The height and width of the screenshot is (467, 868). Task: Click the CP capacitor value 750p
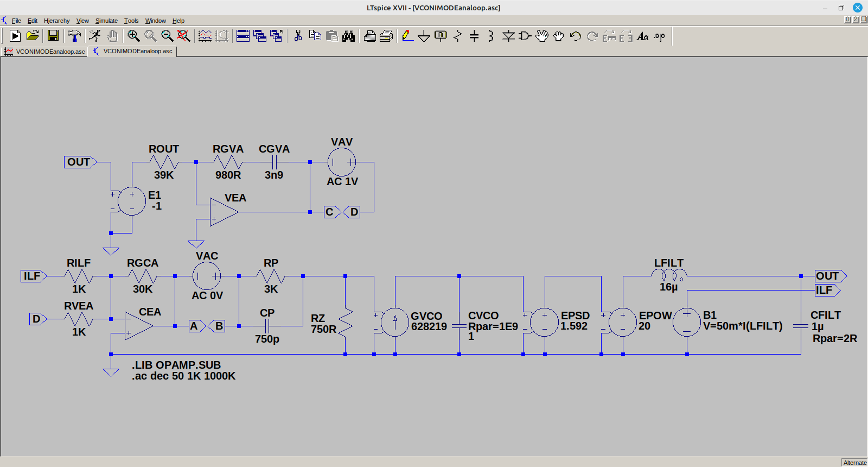(267, 339)
